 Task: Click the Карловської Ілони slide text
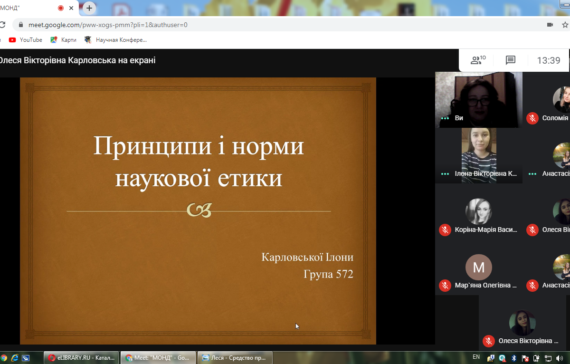pyautogui.click(x=307, y=257)
